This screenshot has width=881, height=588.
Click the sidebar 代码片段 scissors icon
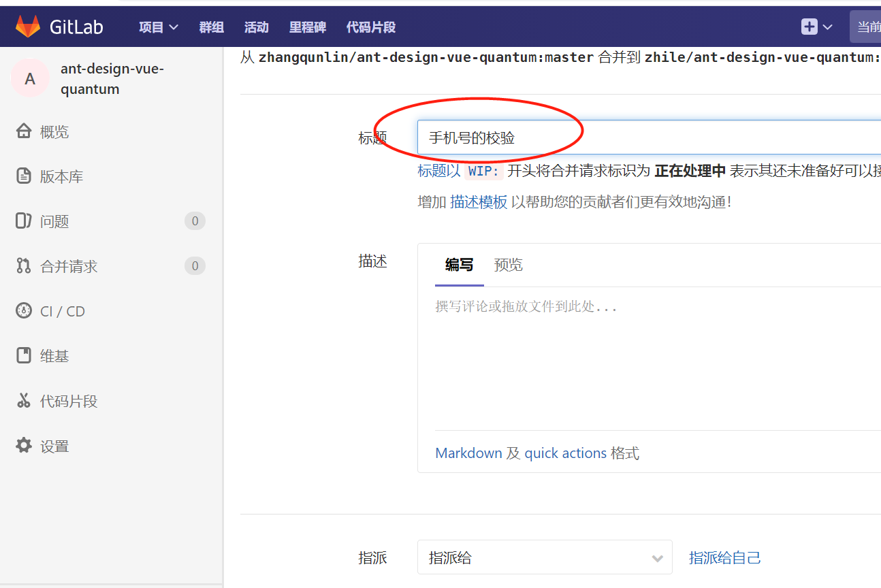coord(24,400)
